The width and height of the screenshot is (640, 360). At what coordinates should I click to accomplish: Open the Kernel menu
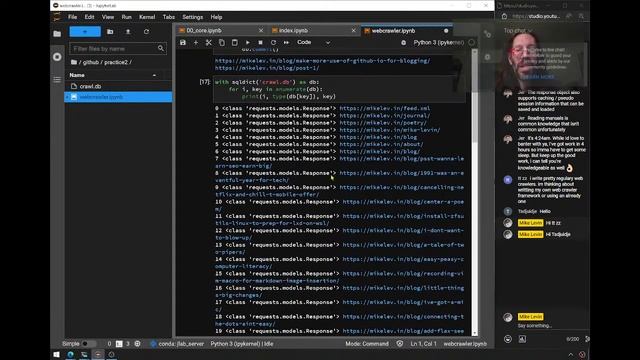click(147, 17)
